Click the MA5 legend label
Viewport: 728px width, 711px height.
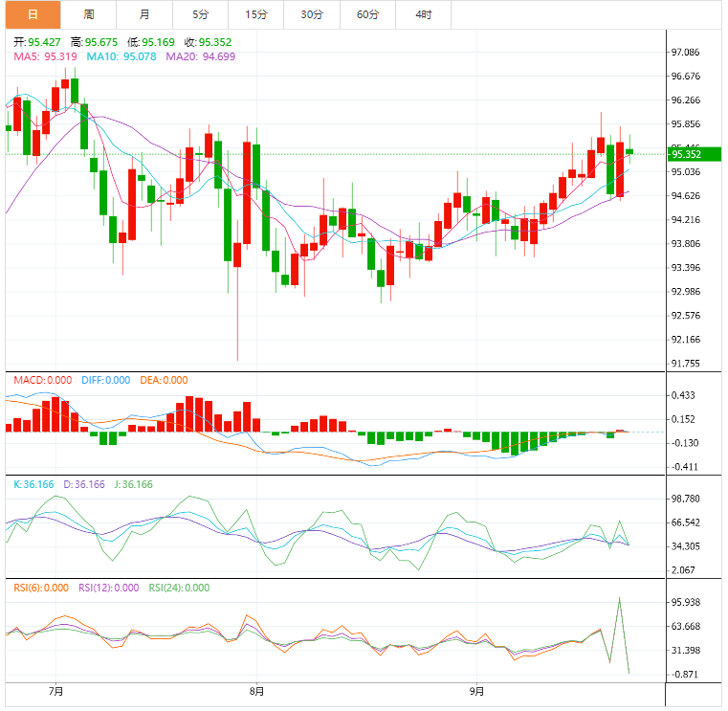click(45, 56)
